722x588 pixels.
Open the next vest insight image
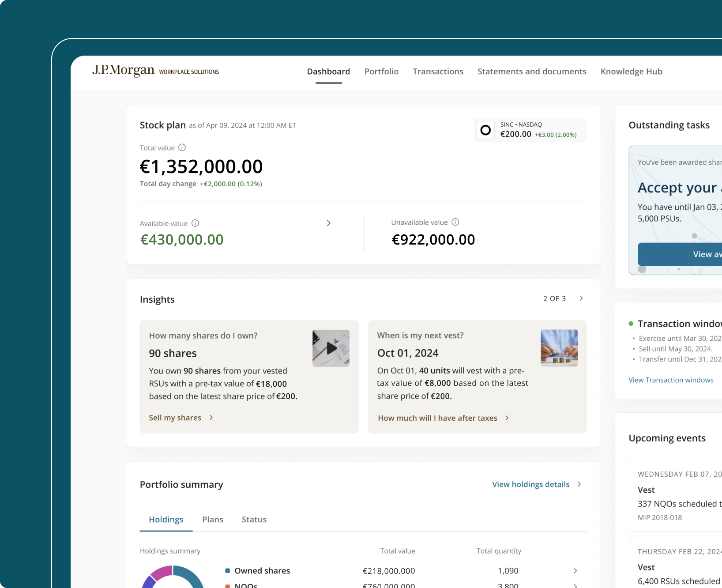[559, 347]
